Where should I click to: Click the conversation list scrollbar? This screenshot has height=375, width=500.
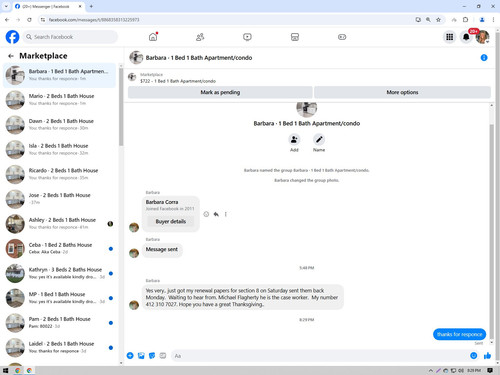point(121,107)
